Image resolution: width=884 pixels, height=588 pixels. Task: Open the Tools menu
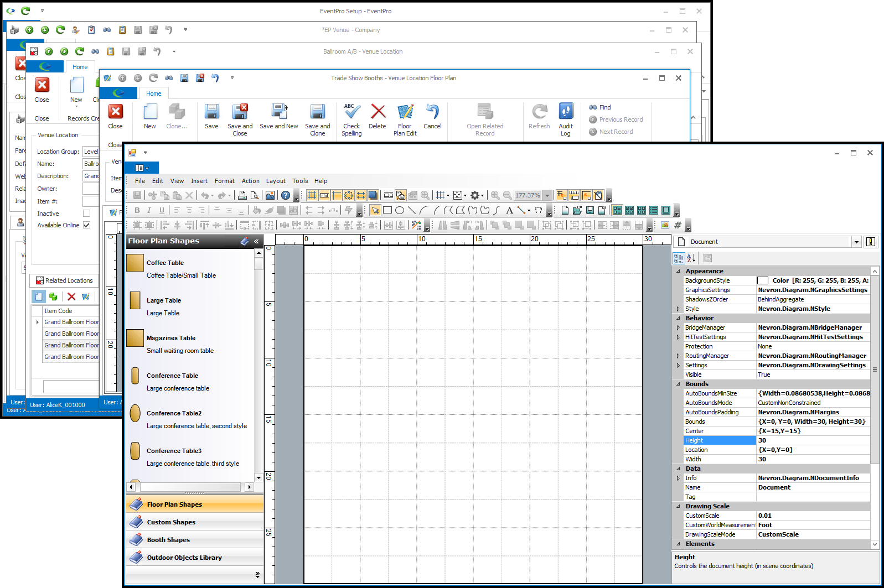click(300, 181)
